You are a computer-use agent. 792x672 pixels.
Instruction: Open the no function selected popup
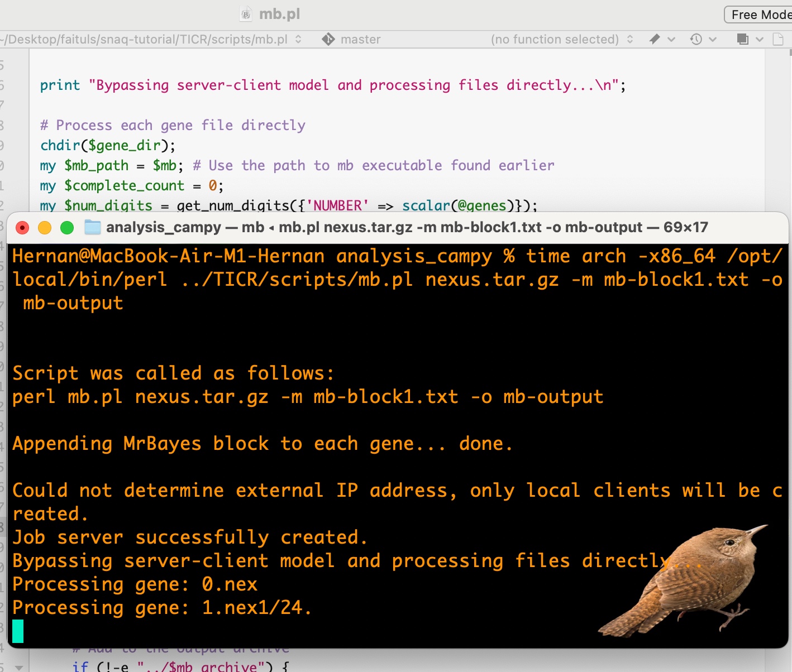click(x=561, y=40)
